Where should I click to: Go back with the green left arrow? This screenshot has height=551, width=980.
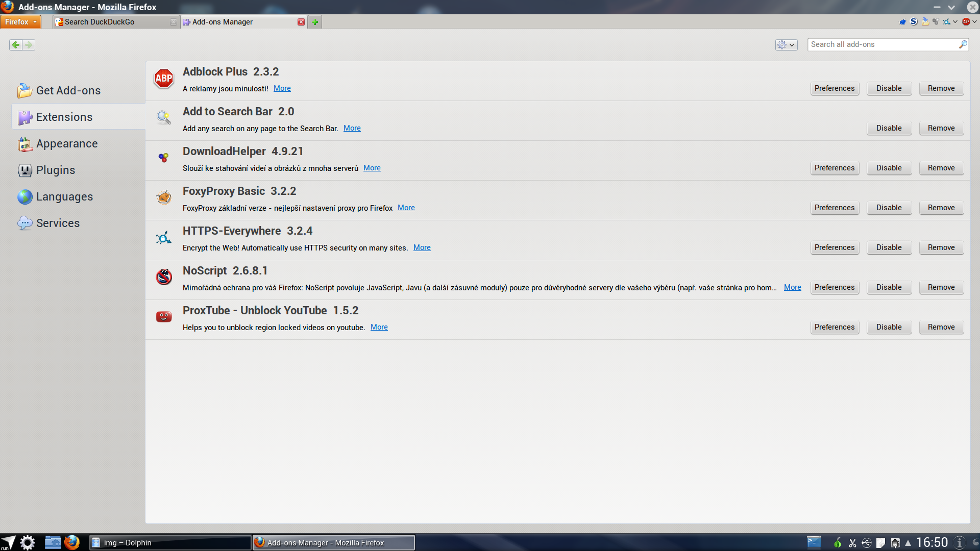click(x=16, y=45)
